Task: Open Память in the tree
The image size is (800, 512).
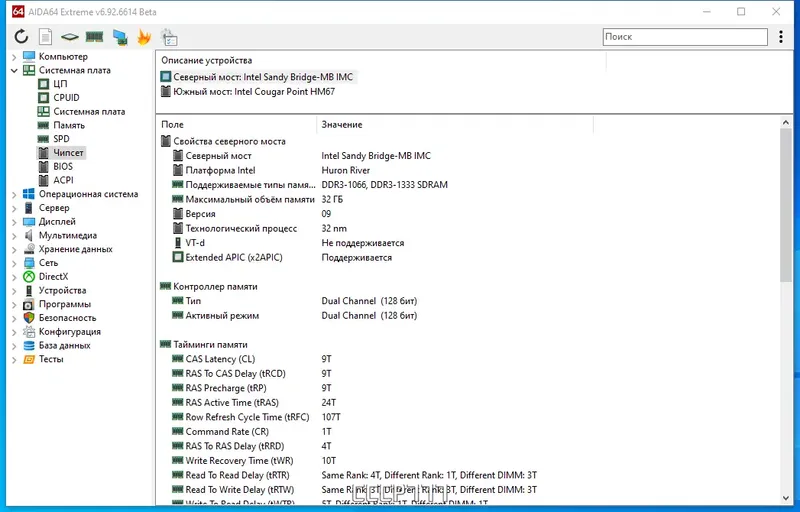Action: click(69, 125)
